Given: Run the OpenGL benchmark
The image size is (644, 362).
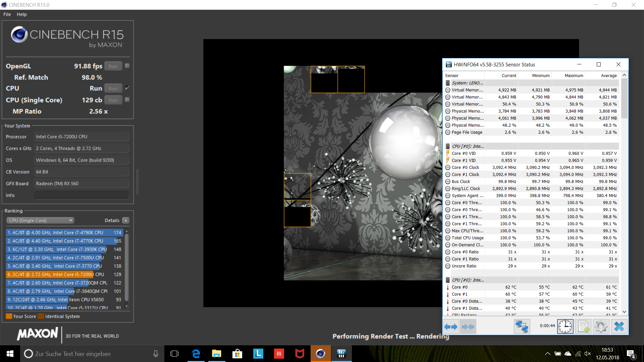Looking at the screenshot, I should click(x=113, y=66).
